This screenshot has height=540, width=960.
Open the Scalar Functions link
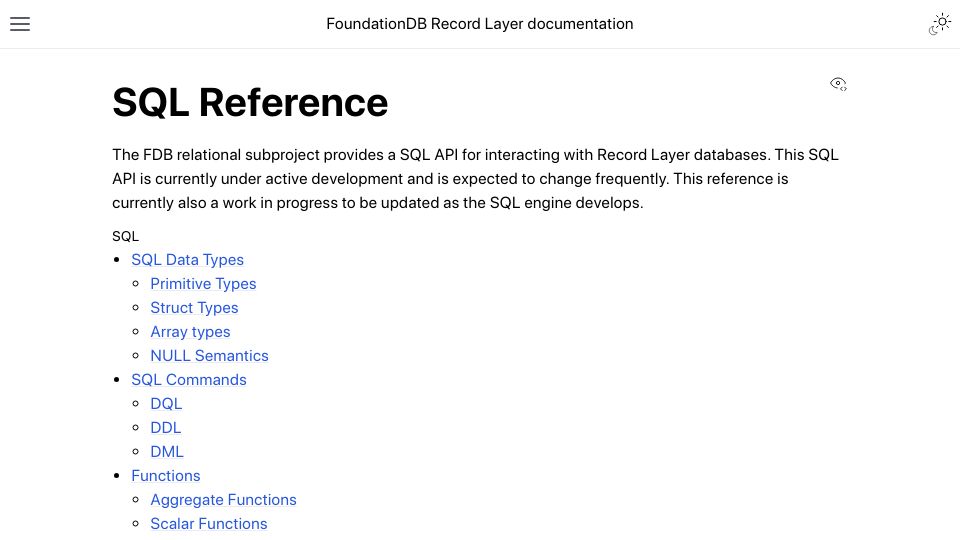point(209,523)
